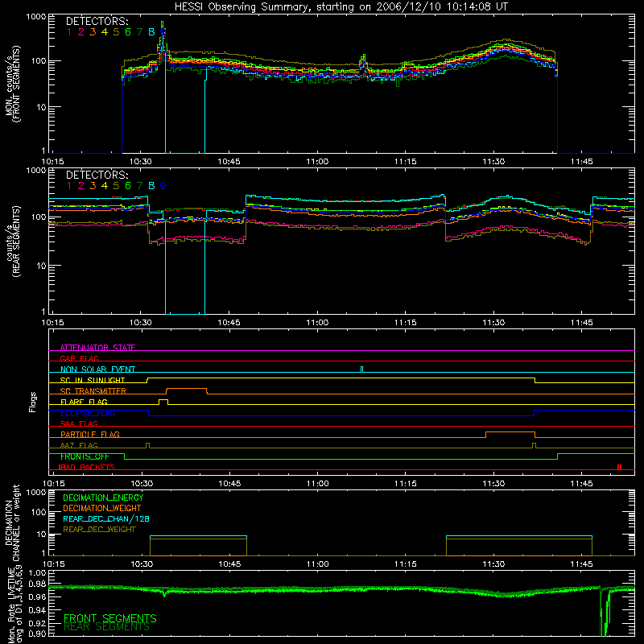Select the NON_SOLAR_EVENT flag label

97,369
